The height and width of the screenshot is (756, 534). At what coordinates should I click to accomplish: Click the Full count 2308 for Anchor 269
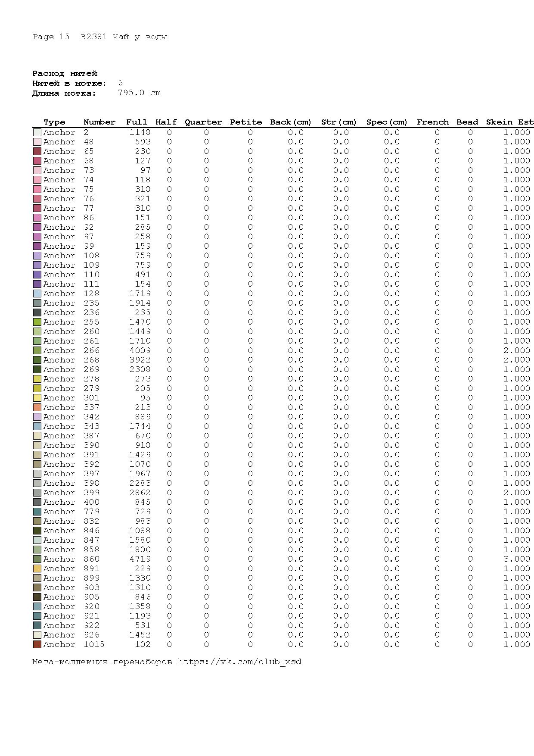click(x=140, y=369)
